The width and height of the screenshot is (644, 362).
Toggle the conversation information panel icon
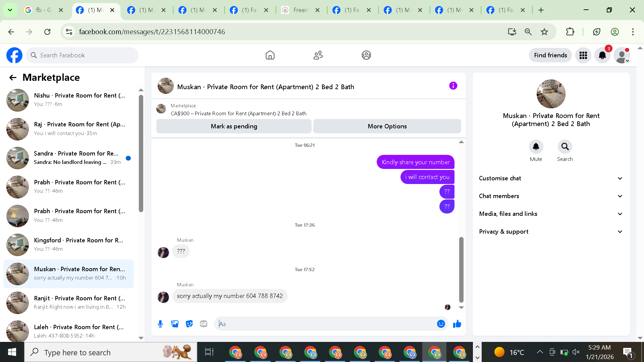[453, 86]
